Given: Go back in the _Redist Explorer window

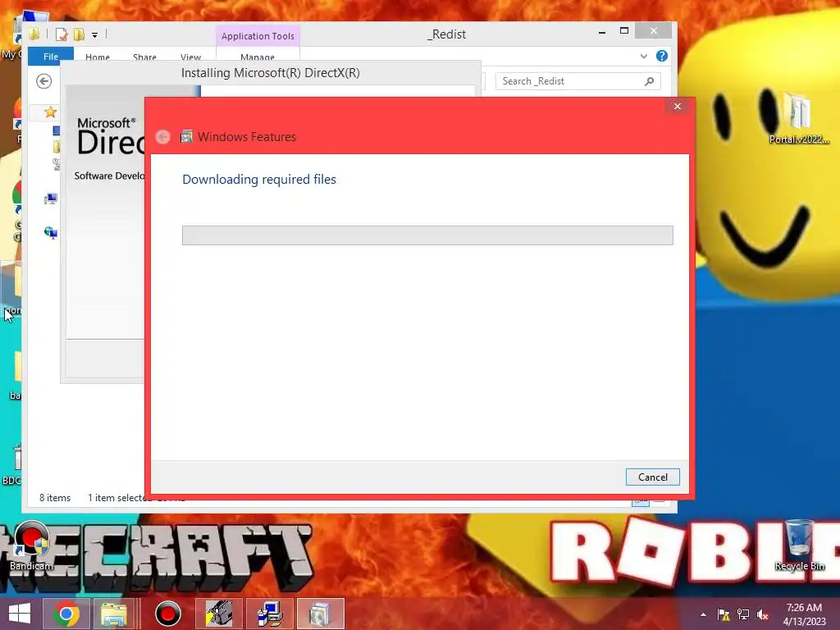Looking at the screenshot, I should (x=44, y=81).
